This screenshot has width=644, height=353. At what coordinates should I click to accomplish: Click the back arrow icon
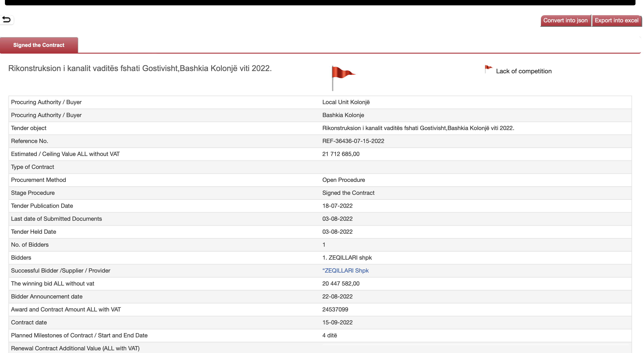point(6,20)
